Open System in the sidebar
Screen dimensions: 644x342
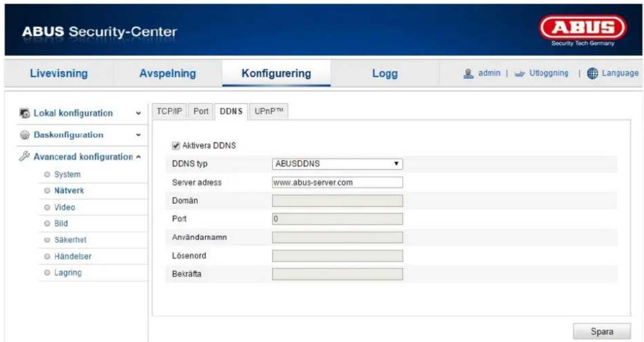coord(68,175)
